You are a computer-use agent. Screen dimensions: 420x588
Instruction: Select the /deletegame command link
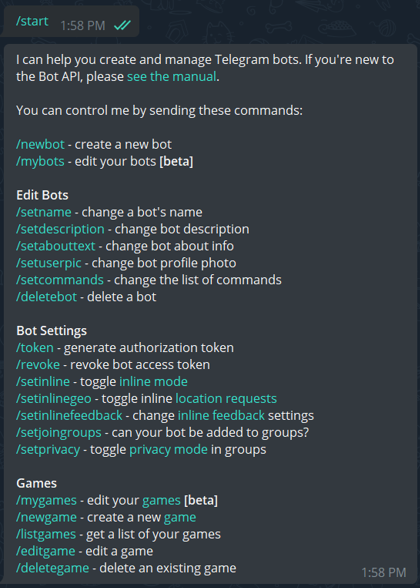(52, 568)
